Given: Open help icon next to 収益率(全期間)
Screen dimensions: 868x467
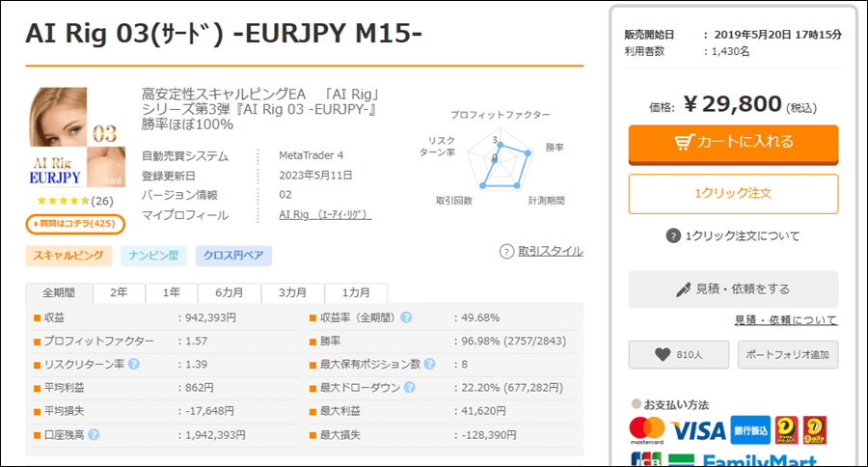Looking at the screenshot, I should tap(406, 317).
